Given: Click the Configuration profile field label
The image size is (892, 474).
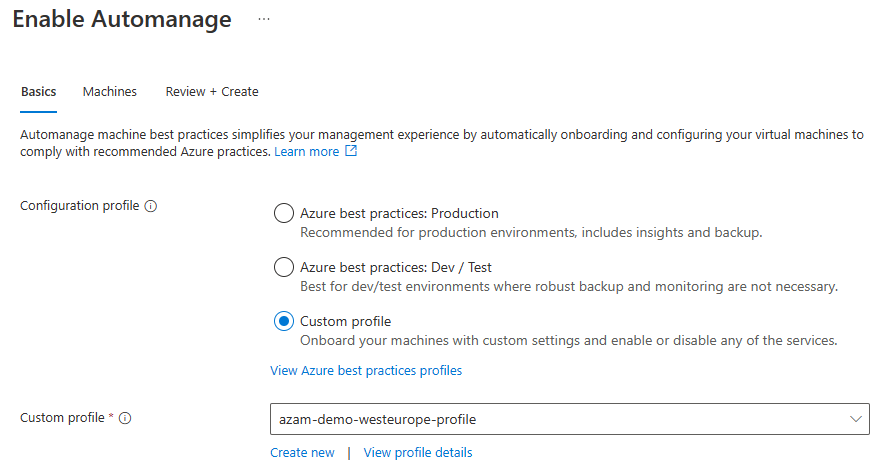Looking at the screenshot, I should coord(80,206).
